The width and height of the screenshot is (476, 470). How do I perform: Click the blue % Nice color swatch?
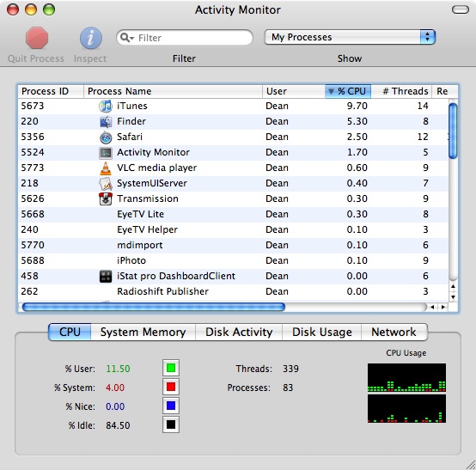point(171,406)
